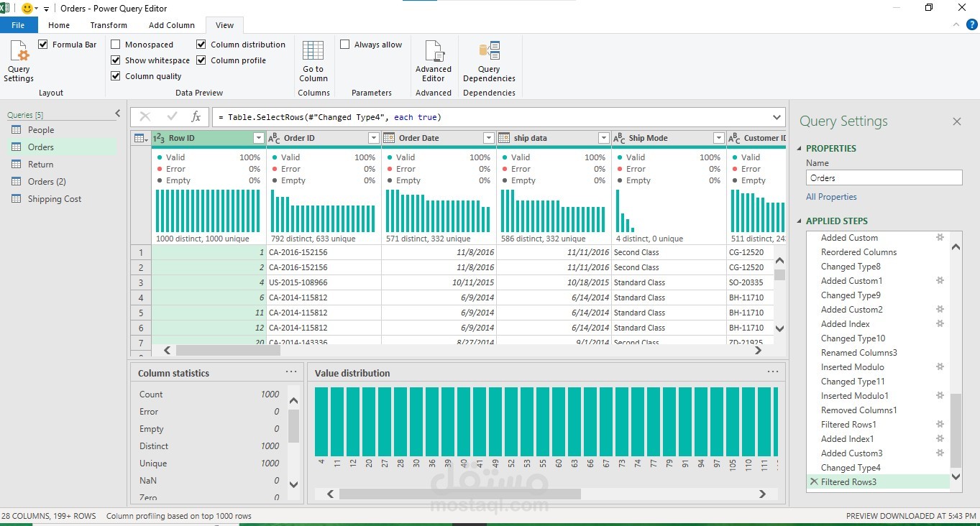Switch to the Add Column tab
Screen dimensions: 980x526
coord(171,25)
